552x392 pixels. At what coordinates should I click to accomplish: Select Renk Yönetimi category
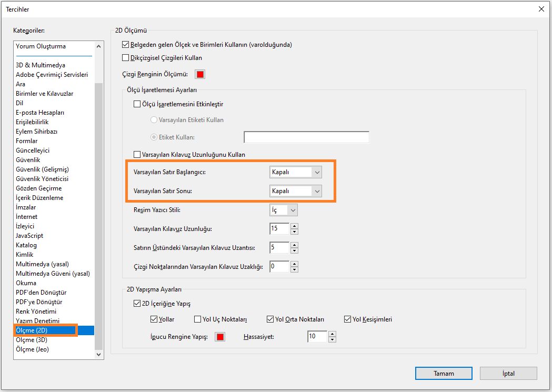(x=36, y=311)
